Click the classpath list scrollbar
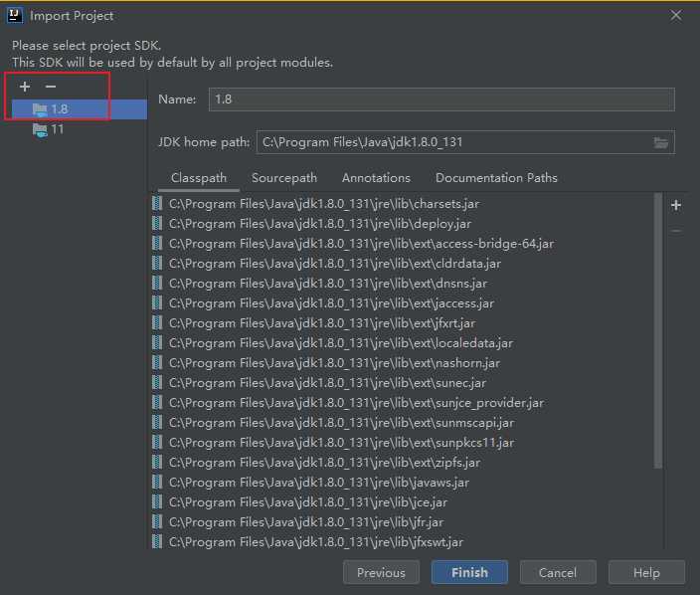Image resolution: width=700 pixels, height=595 pixels. pos(657,330)
